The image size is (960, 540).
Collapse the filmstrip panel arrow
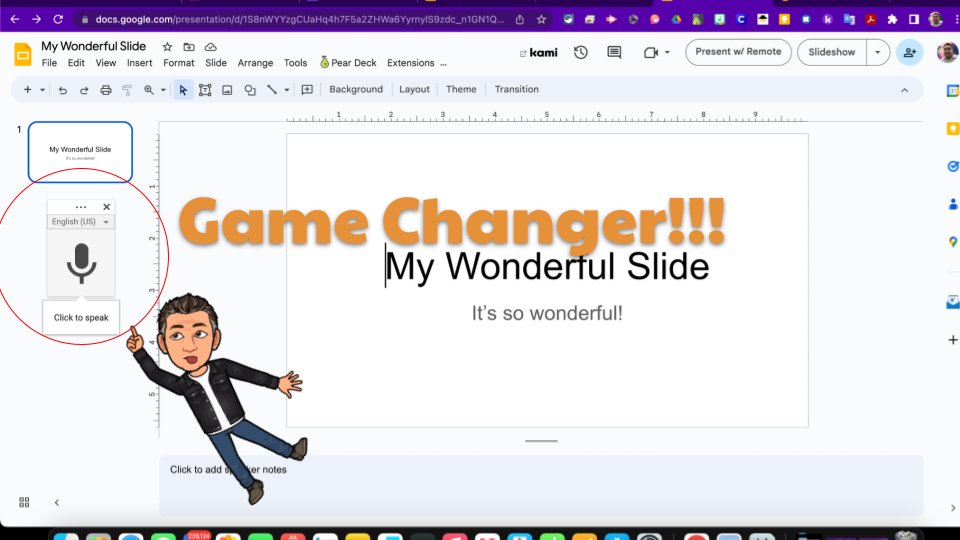56,502
